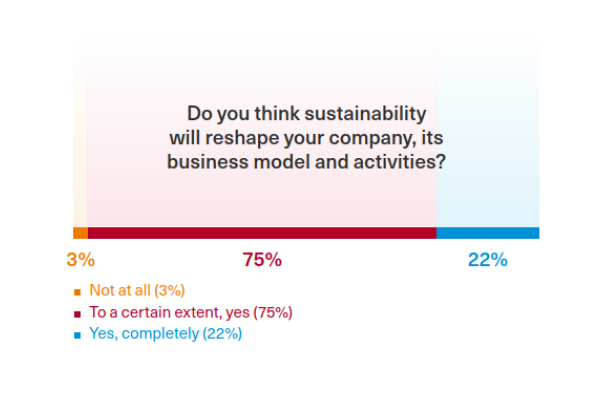Select the dark red 75% bar segment

tap(262, 233)
